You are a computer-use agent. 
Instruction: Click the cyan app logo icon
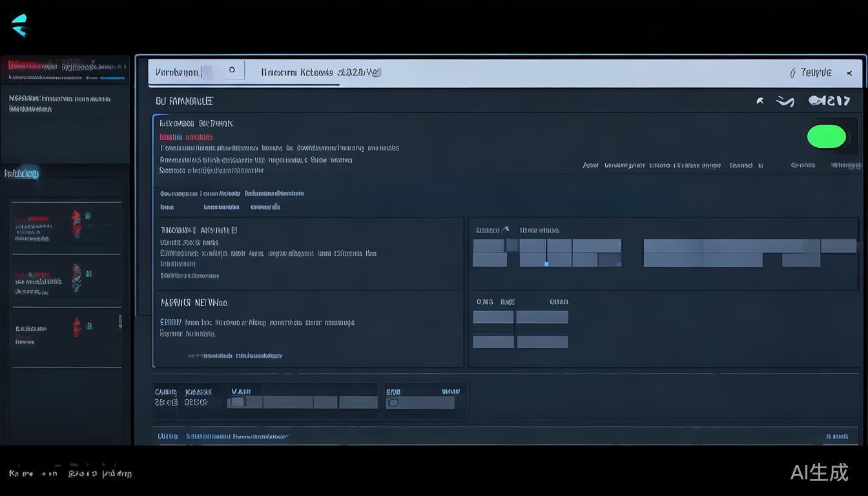[20, 25]
